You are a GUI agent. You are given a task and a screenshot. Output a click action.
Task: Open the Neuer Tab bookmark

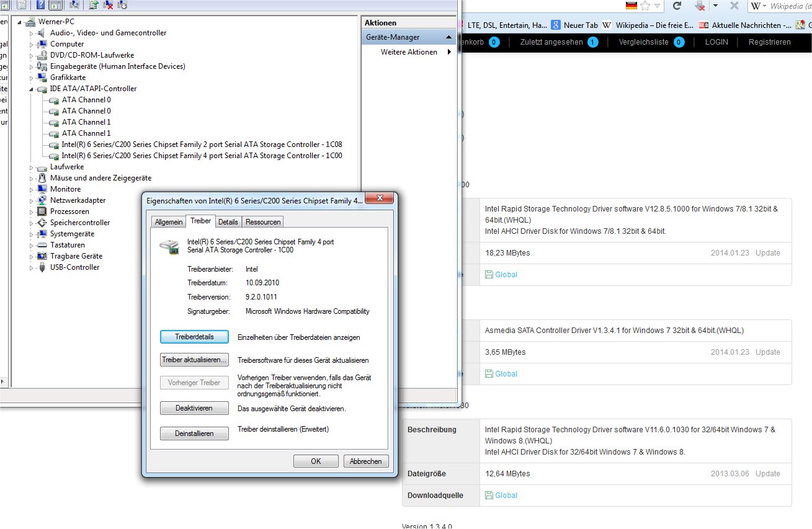(574, 25)
